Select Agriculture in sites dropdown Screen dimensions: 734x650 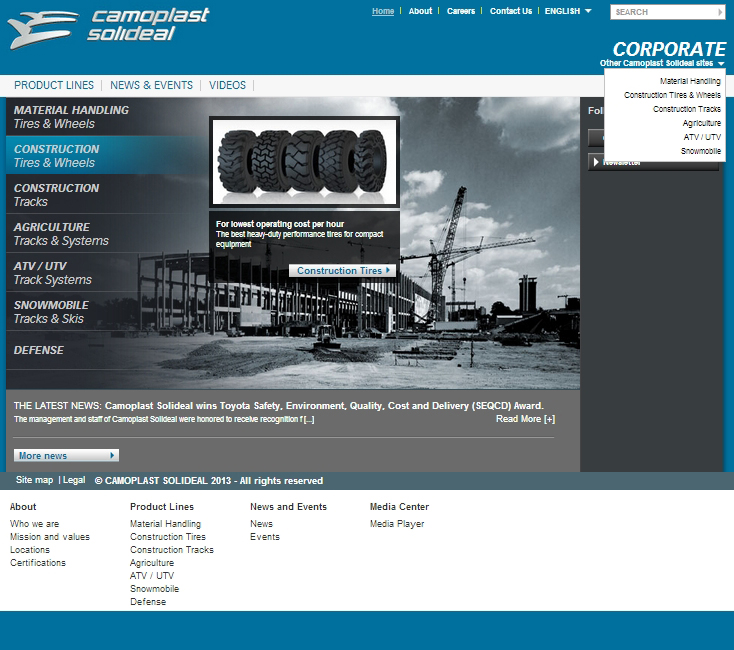point(701,123)
